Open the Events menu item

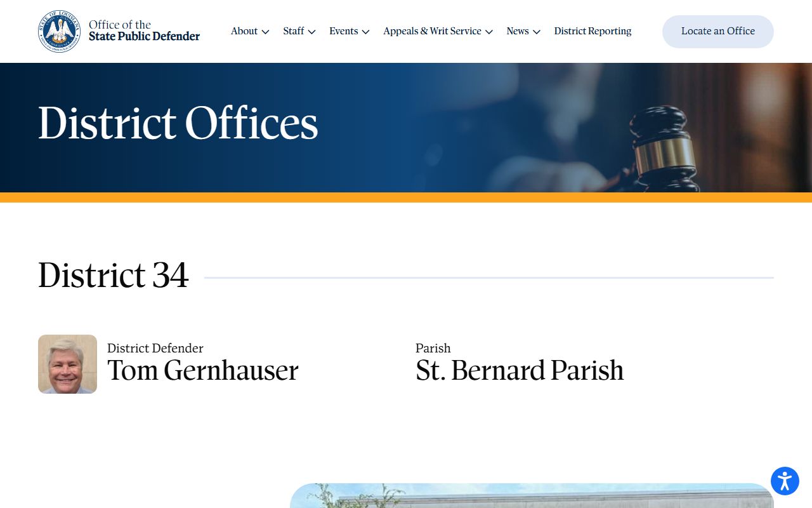click(344, 31)
